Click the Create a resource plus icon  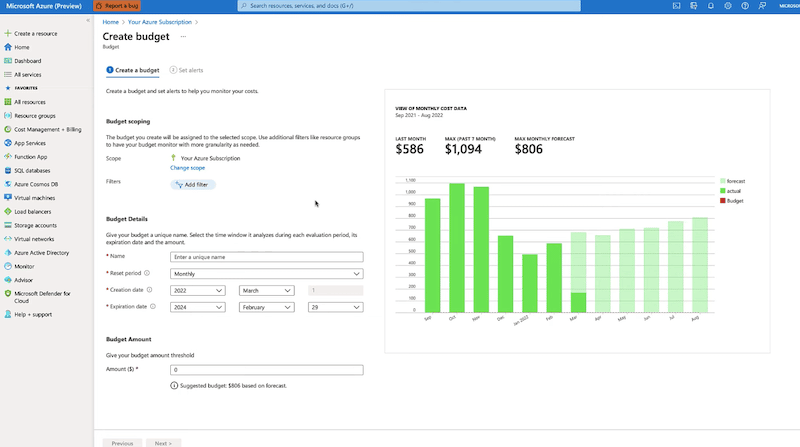coord(8,33)
